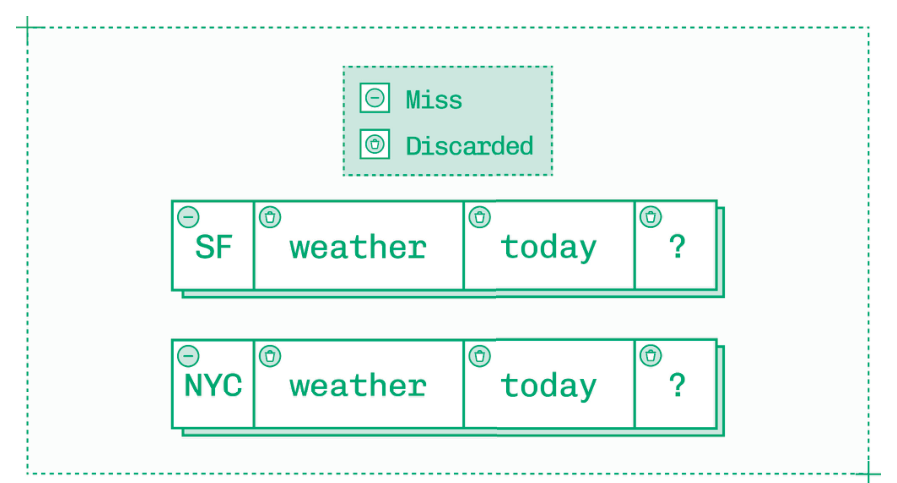Select the SF token
The height and width of the screenshot is (483, 897).
coord(213,248)
